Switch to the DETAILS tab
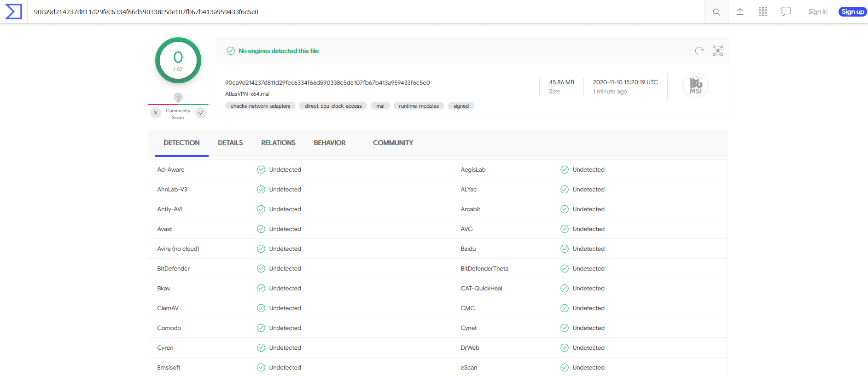 [x=230, y=143]
